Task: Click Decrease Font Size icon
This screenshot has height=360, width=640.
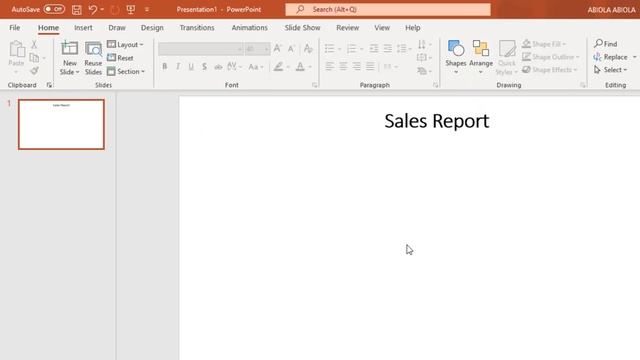Action: tap(291, 49)
